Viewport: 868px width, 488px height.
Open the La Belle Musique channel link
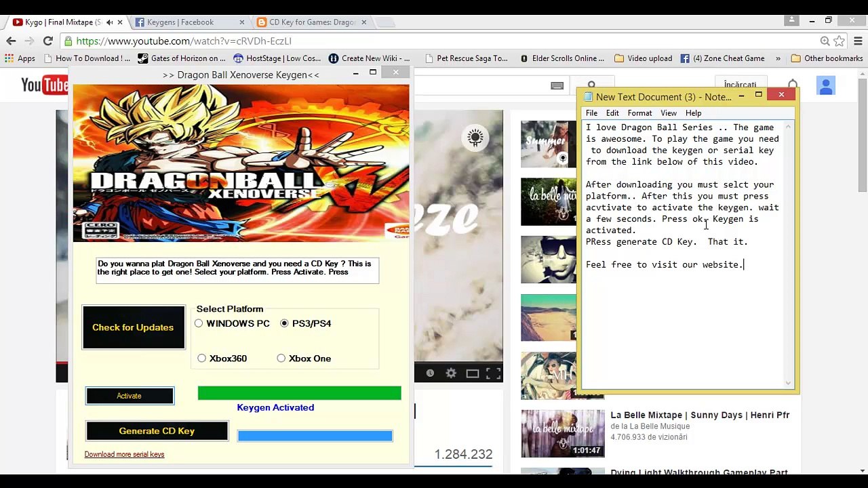click(x=650, y=426)
